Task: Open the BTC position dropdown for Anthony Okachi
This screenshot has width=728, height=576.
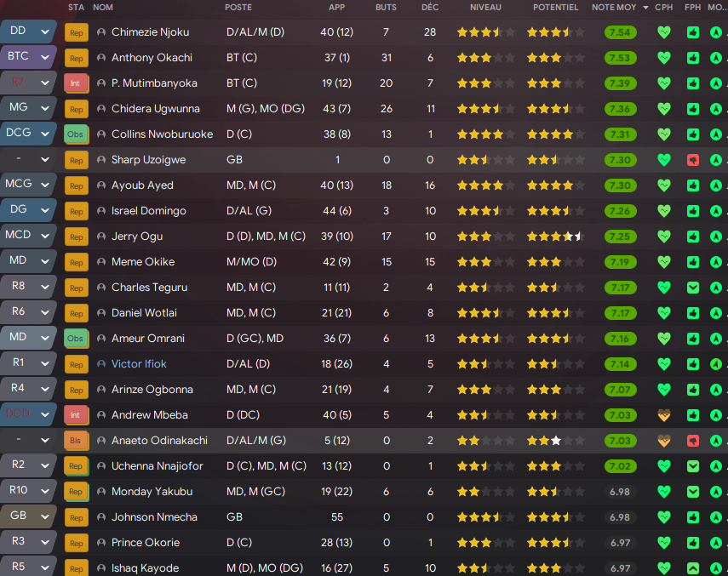Action: point(44,57)
